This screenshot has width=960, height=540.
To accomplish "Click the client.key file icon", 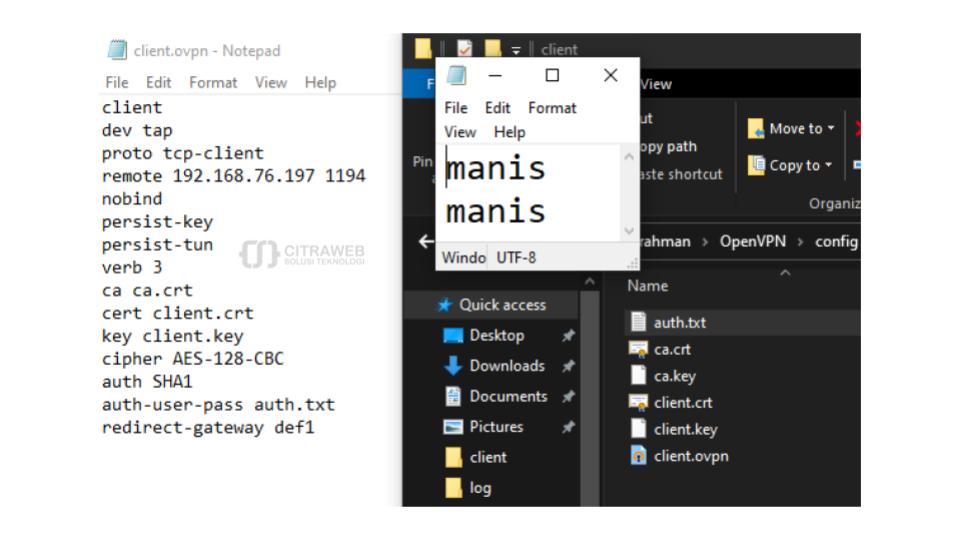I will 638,429.
